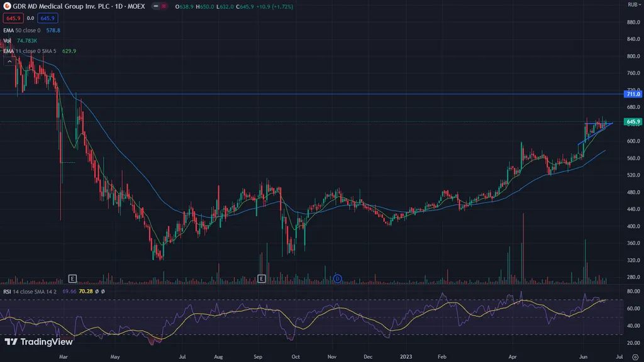The width and height of the screenshot is (644, 362).
Task: Select the EMA 50 close indicator legend
Action: [x=22, y=30]
